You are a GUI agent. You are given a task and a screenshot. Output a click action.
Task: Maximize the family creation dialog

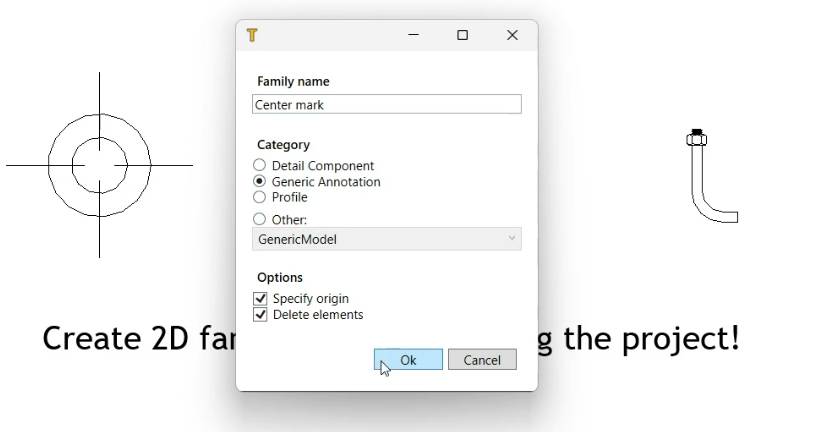[x=462, y=35]
